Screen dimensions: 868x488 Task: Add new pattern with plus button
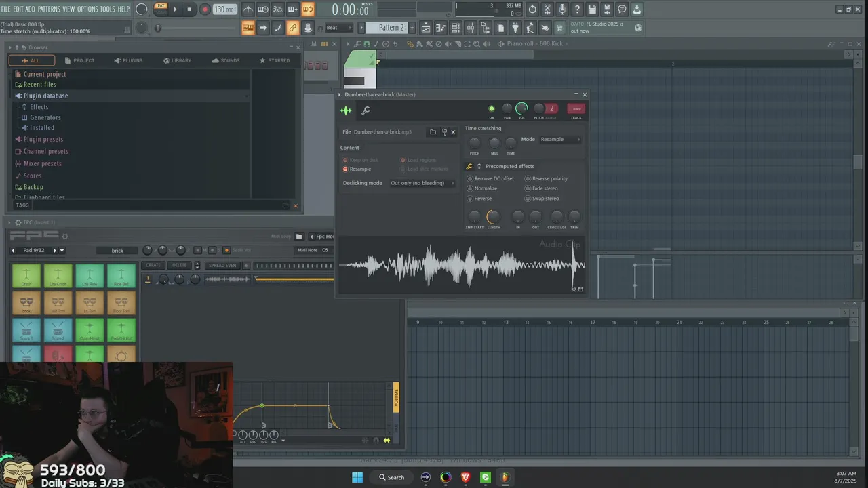[x=412, y=28]
